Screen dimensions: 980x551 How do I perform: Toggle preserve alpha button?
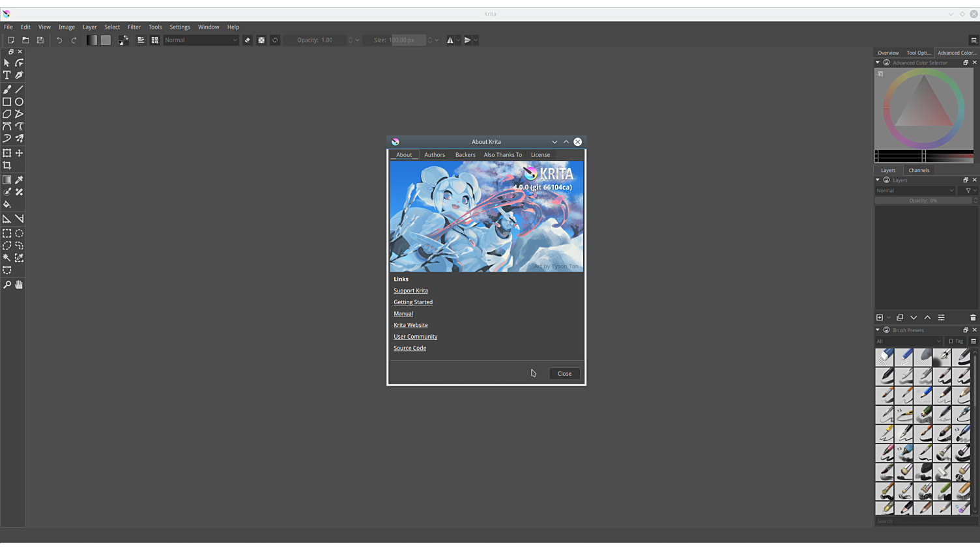261,40
